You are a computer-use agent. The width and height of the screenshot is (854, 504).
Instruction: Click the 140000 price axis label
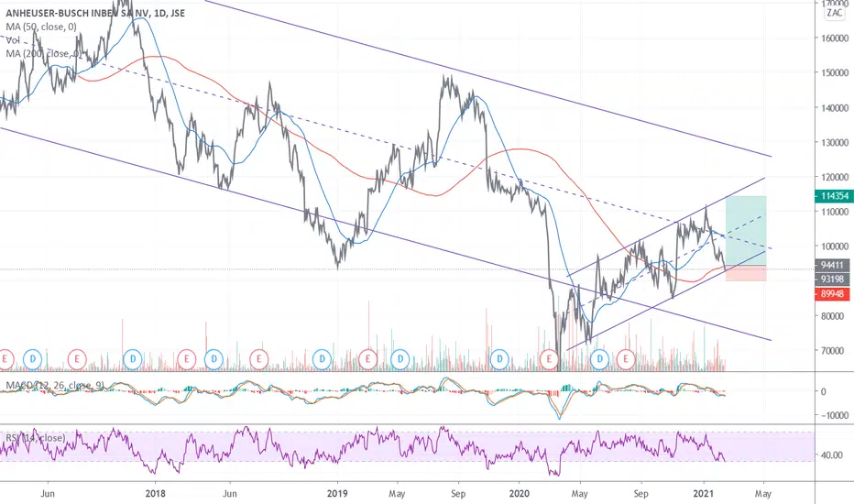(x=835, y=108)
